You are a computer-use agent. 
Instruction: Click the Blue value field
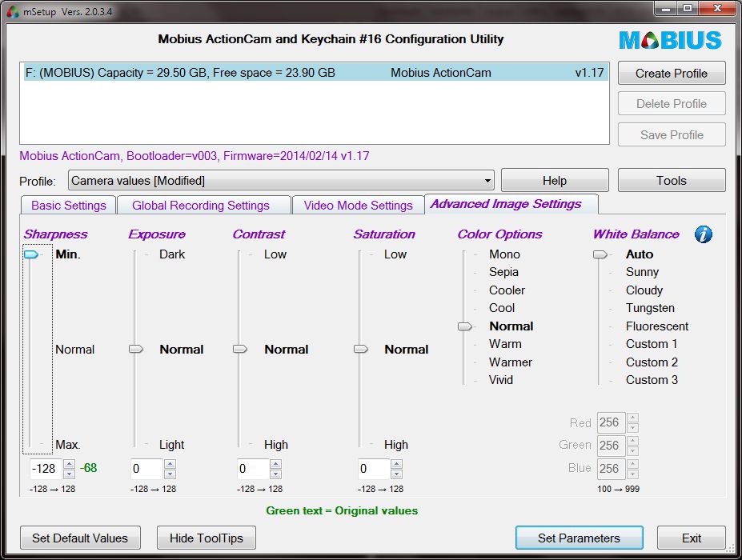611,468
